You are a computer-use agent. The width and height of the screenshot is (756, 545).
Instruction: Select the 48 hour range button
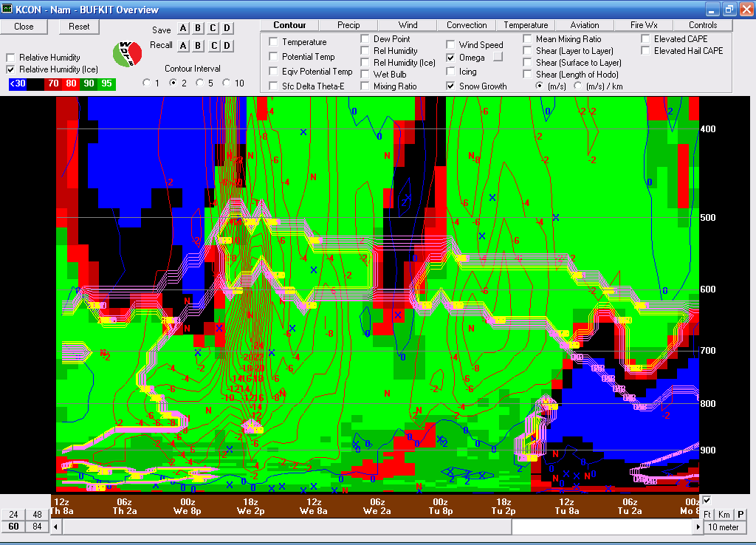[37, 514]
